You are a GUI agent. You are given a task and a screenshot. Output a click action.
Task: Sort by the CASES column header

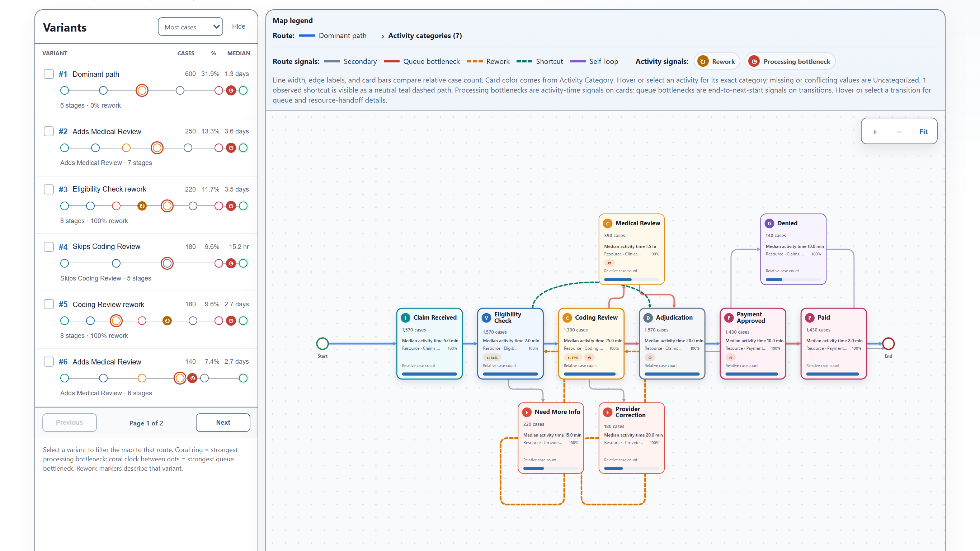pyautogui.click(x=186, y=53)
